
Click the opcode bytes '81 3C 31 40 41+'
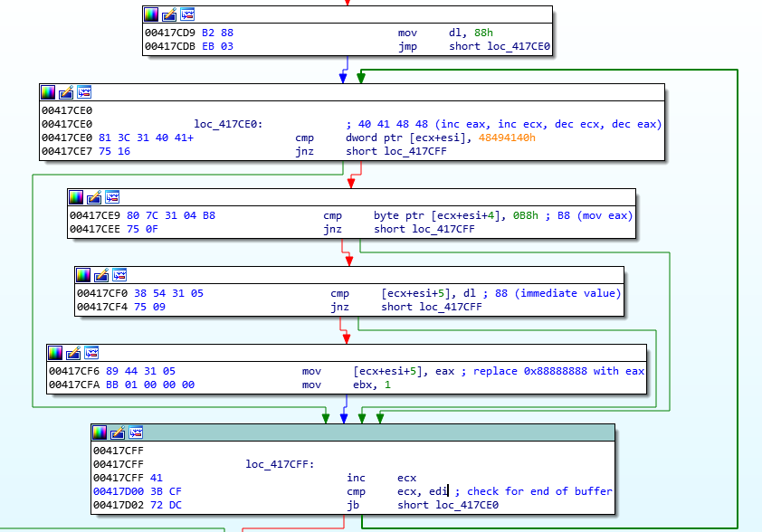click(x=147, y=138)
